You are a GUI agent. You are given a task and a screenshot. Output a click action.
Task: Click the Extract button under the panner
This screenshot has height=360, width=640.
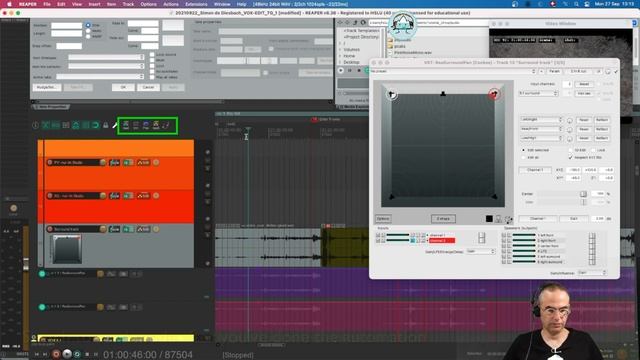tap(443, 219)
